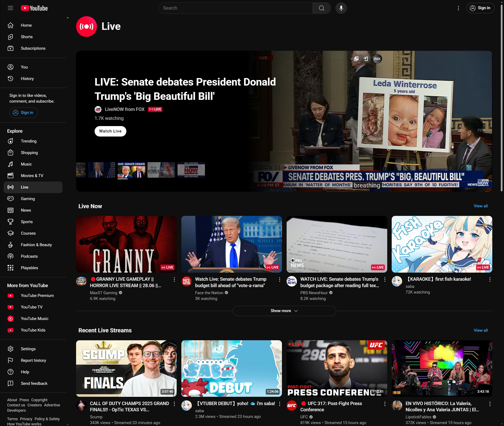Viewport: 504px width, 426px height.
Task: Open Fashion & Beauty category
Action: tap(33, 245)
